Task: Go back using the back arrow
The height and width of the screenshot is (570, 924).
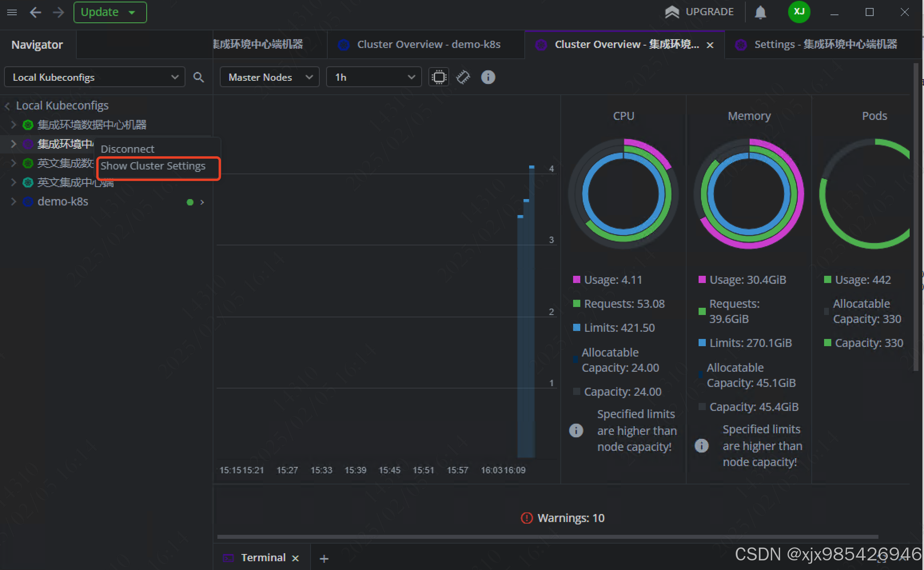Action: click(x=36, y=12)
